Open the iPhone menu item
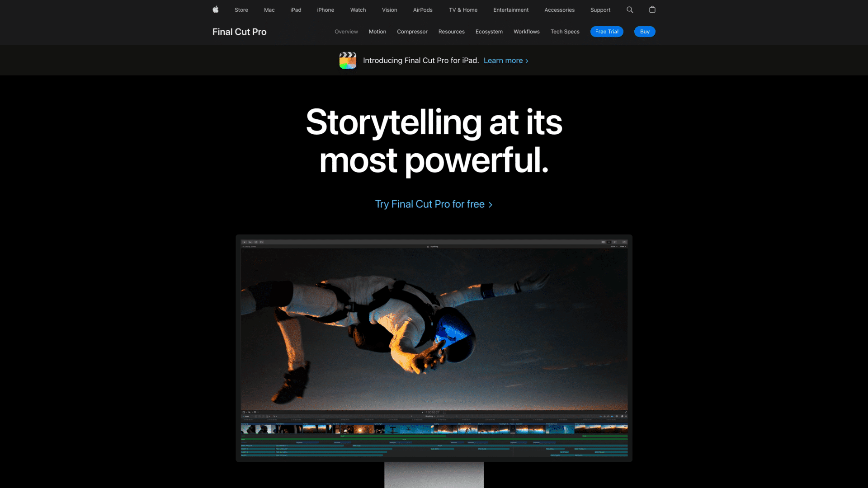This screenshot has width=868, height=488. [x=325, y=10]
